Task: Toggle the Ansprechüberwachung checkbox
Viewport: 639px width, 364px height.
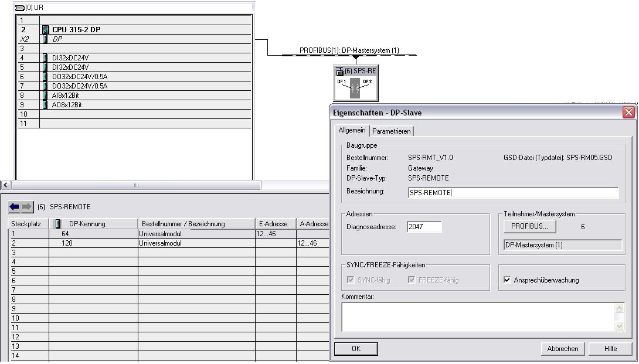Action: pos(507,280)
